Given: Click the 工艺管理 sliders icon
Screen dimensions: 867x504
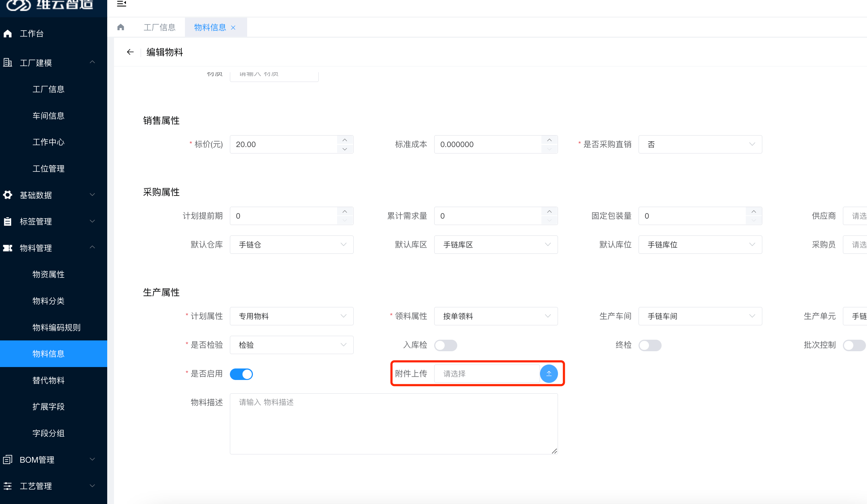Looking at the screenshot, I should coord(8,486).
